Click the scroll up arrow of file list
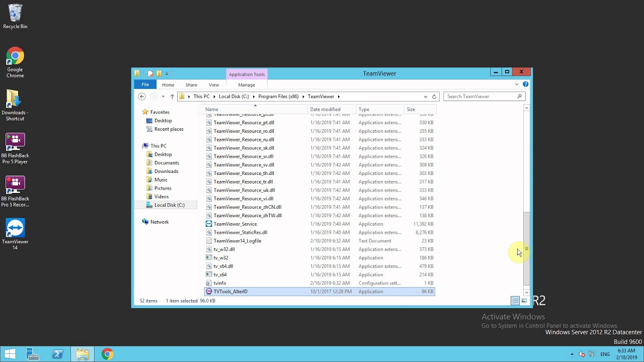This screenshot has height=362, width=644. point(527,108)
